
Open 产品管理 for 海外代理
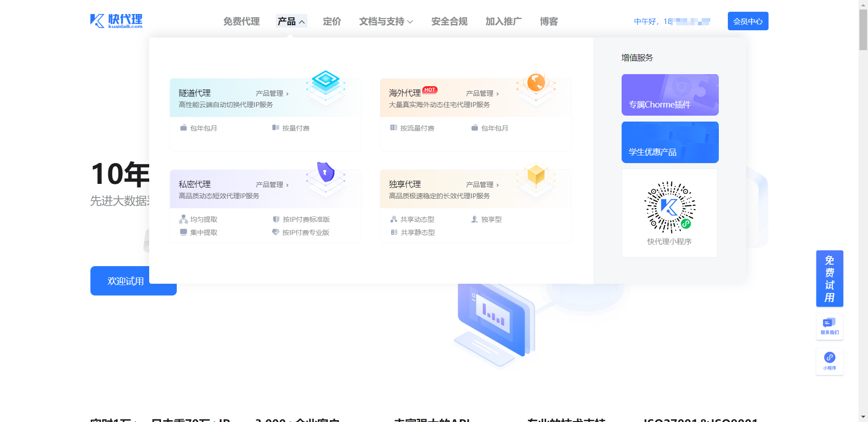[x=482, y=94]
